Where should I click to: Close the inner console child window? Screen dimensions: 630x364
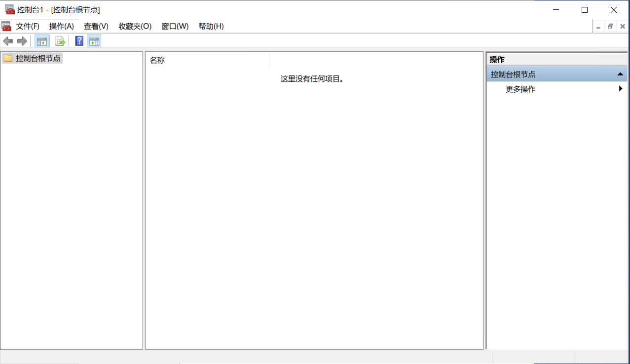click(x=623, y=27)
